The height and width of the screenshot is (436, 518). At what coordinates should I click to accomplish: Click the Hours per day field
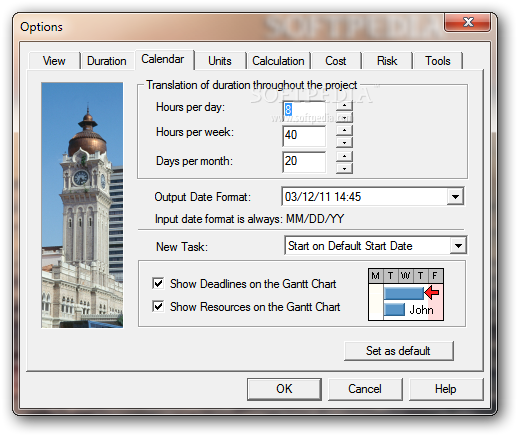coord(304,111)
